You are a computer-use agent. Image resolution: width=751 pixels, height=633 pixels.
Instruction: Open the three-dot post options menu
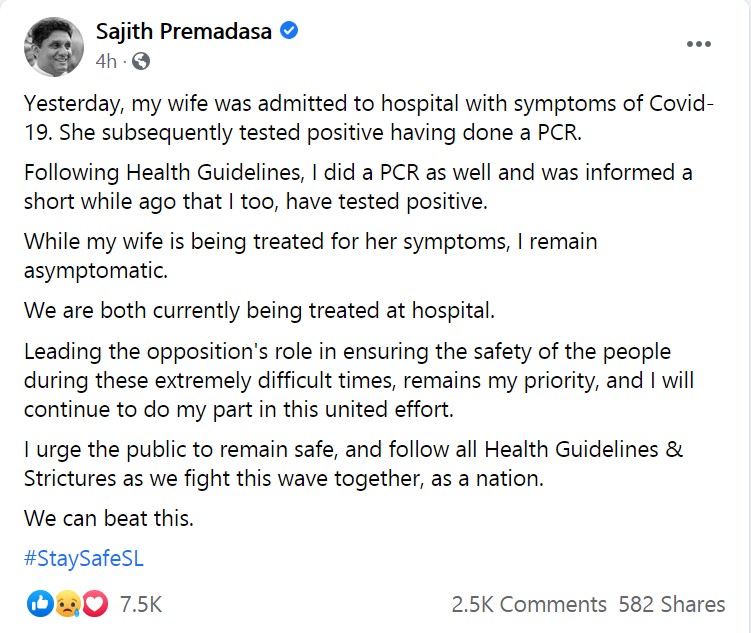699,44
